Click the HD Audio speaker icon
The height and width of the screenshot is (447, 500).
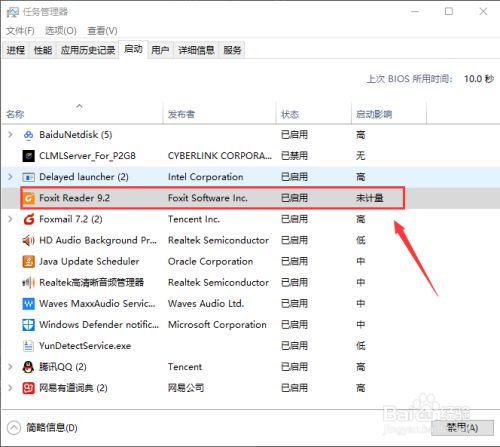click(x=28, y=240)
